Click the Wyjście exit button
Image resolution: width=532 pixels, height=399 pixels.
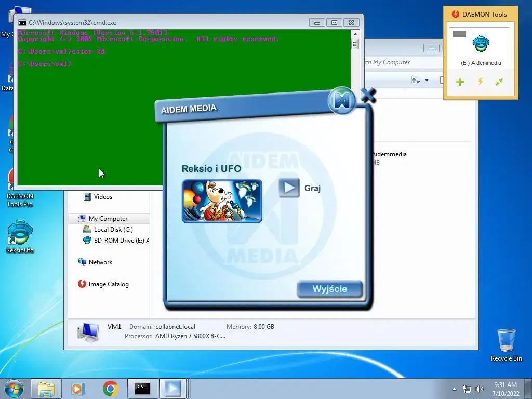[329, 289]
